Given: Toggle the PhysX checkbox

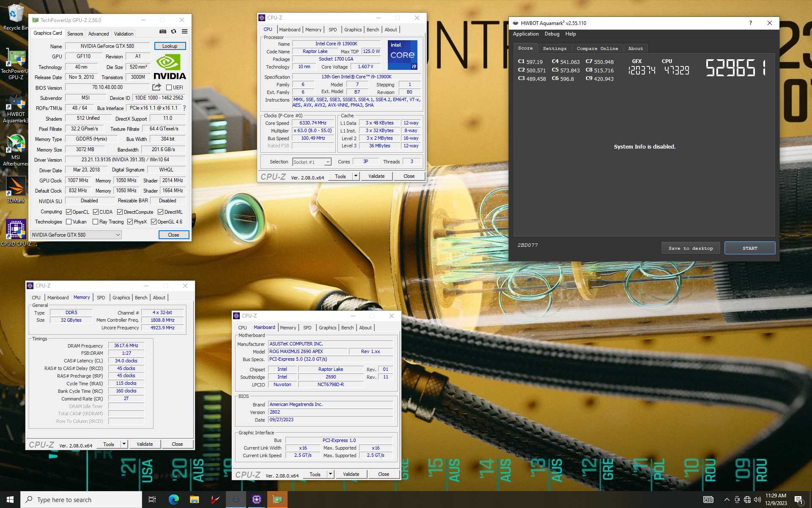Looking at the screenshot, I should coord(130,221).
